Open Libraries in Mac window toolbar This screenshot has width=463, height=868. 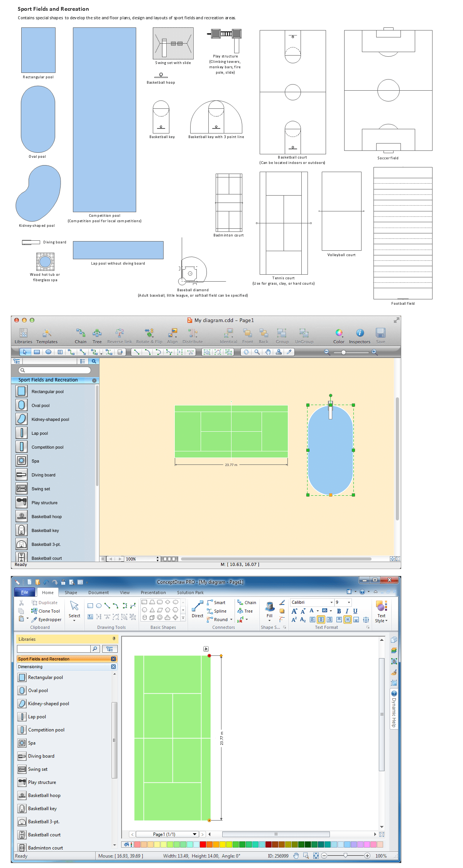(x=23, y=335)
